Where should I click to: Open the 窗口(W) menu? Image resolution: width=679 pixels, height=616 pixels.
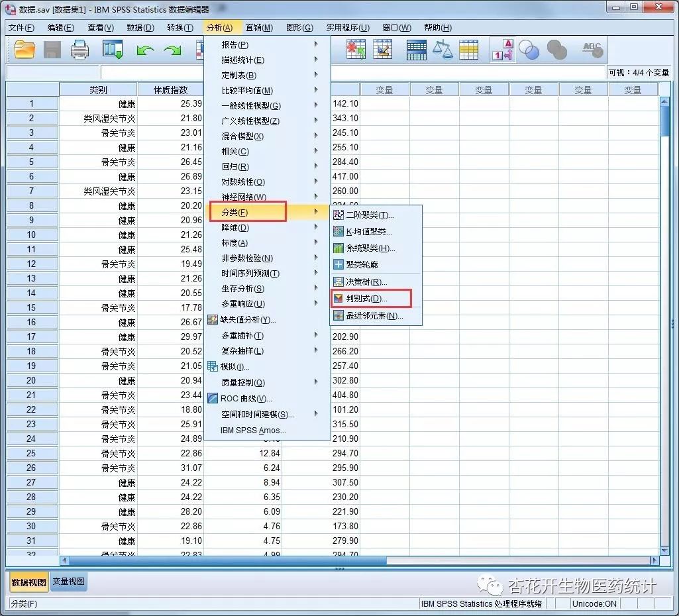pos(397,28)
